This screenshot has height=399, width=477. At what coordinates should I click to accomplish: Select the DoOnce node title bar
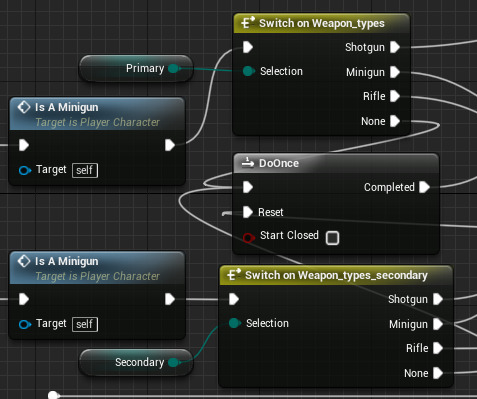[x=336, y=163]
